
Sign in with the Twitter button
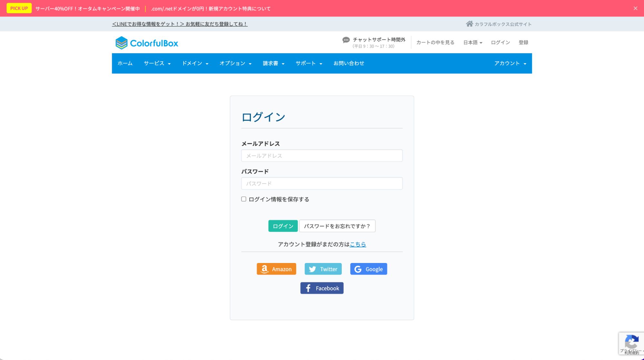click(x=323, y=269)
